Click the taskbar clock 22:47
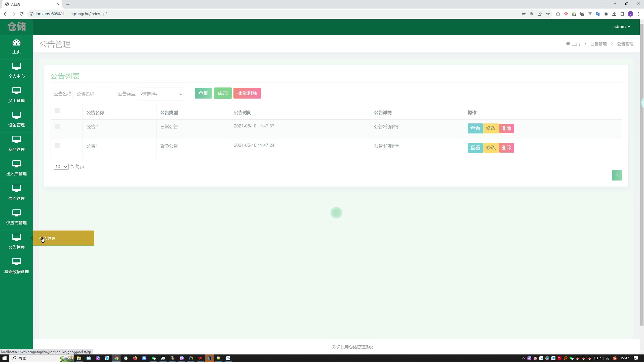 point(625,358)
